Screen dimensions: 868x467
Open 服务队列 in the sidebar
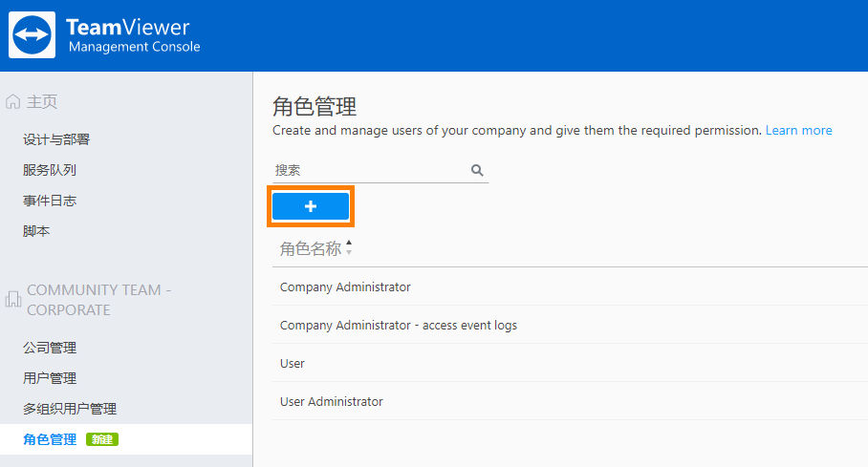pyautogui.click(x=50, y=170)
